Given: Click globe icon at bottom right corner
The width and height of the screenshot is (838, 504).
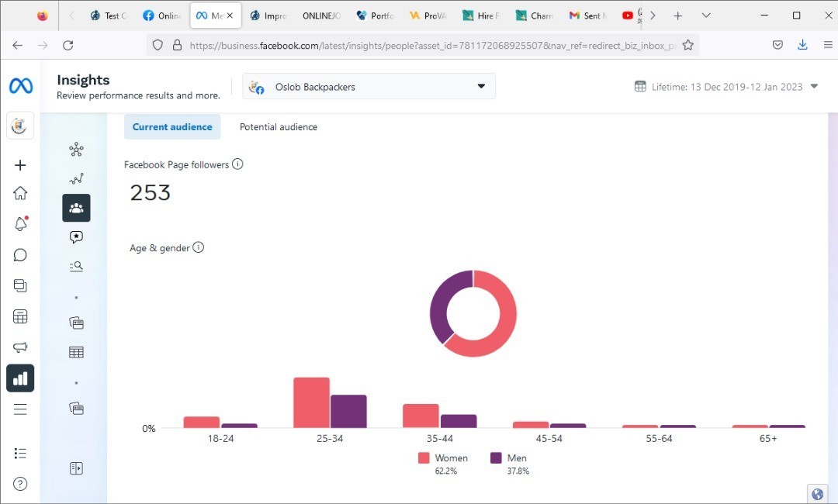Looking at the screenshot, I should click(817, 495).
